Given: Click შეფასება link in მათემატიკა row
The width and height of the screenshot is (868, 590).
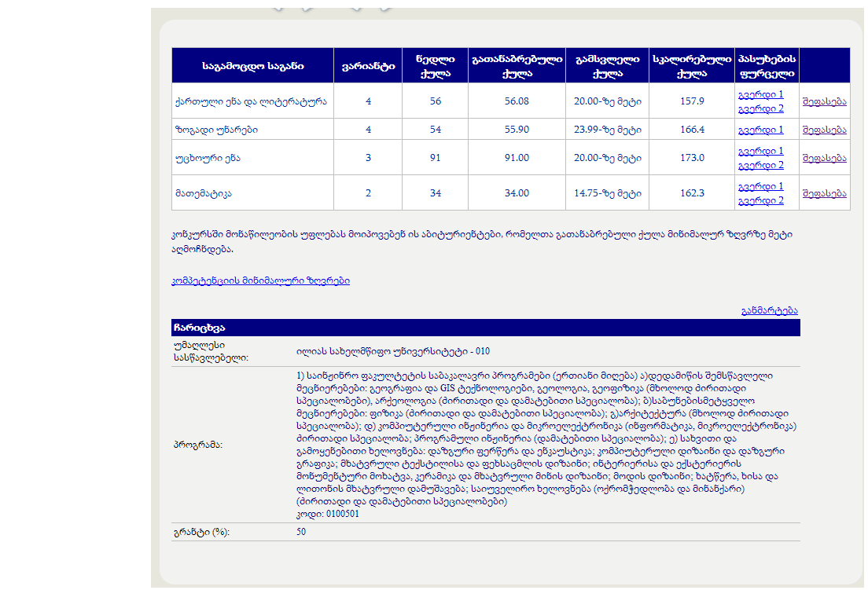Looking at the screenshot, I should coord(824,193).
